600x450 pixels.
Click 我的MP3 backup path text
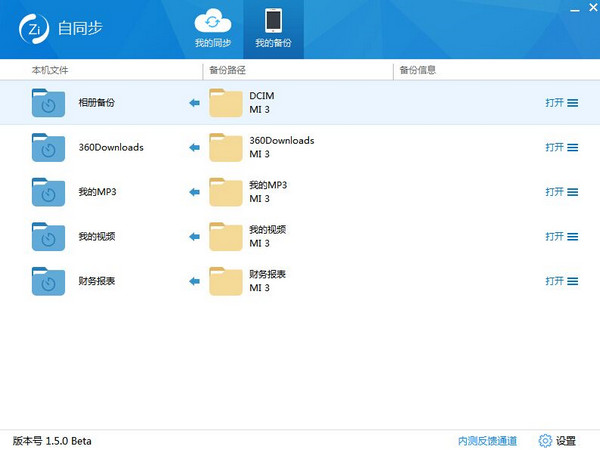point(268,185)
